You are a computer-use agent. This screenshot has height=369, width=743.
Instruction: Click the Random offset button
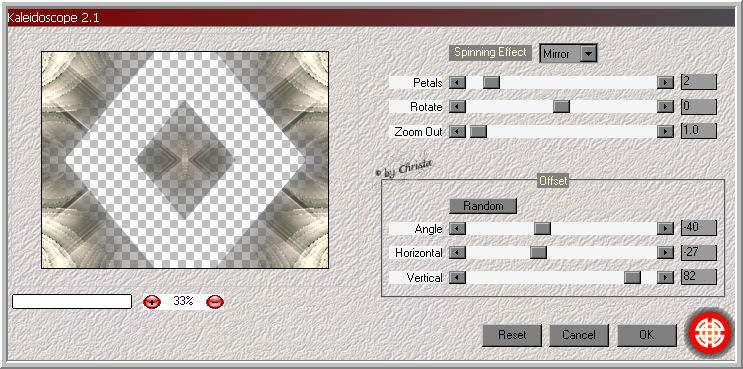pos(483,206)
